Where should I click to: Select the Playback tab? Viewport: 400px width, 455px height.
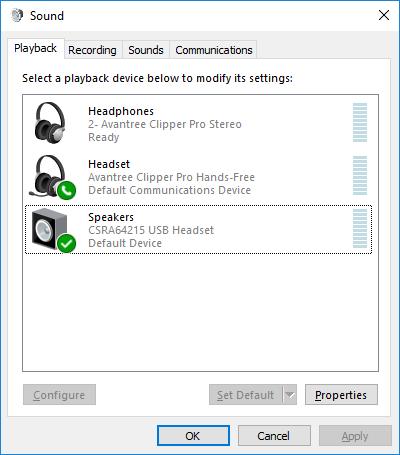(x=36, y=49)
